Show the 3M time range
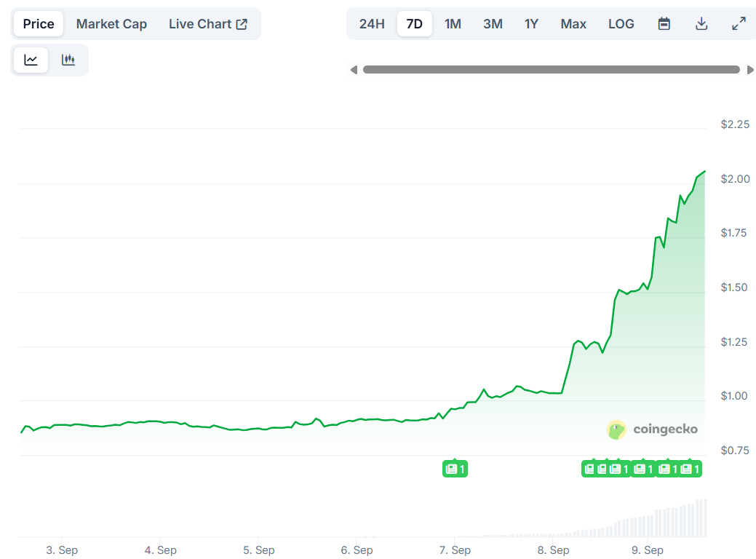756x559 pixels. [x=493, y=23]
